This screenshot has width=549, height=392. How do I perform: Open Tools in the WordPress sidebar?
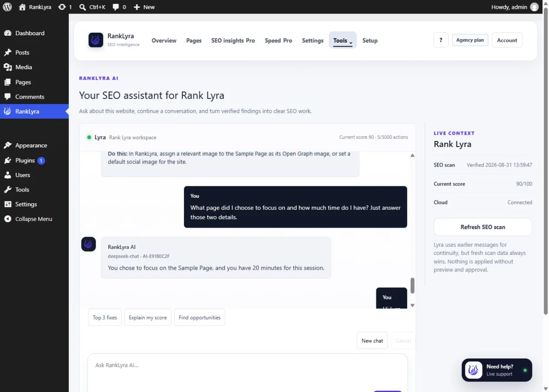coord(34,190)
